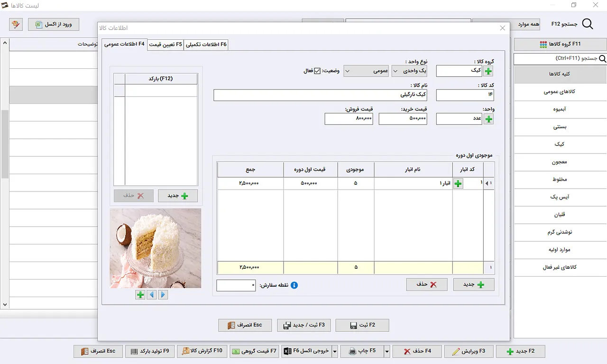Select آبمیوه category in sidebar

point(560,109)
